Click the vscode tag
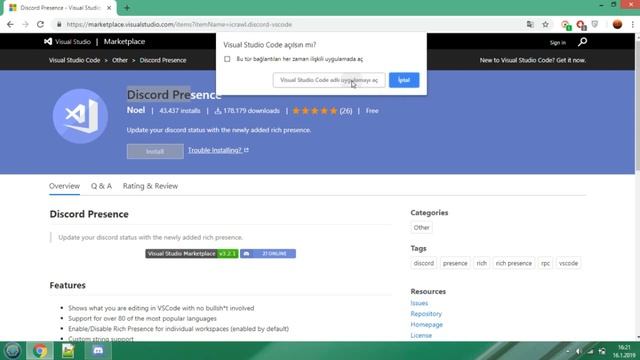 (x=569, y=263)
